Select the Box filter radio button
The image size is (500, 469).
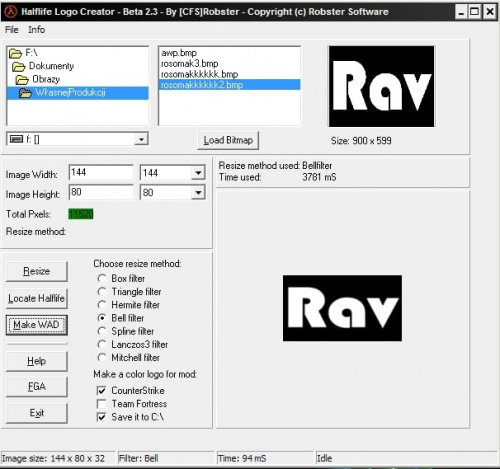tap(102, 278)
